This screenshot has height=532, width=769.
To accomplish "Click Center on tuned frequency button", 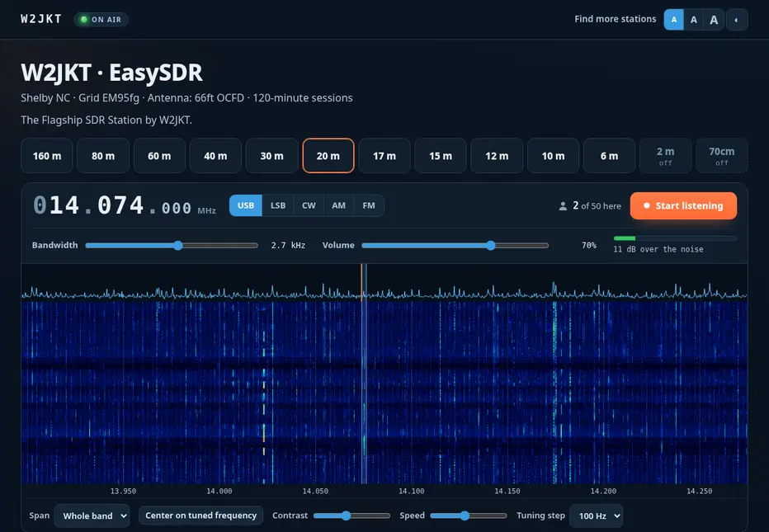I will click(x=201, y=516).
